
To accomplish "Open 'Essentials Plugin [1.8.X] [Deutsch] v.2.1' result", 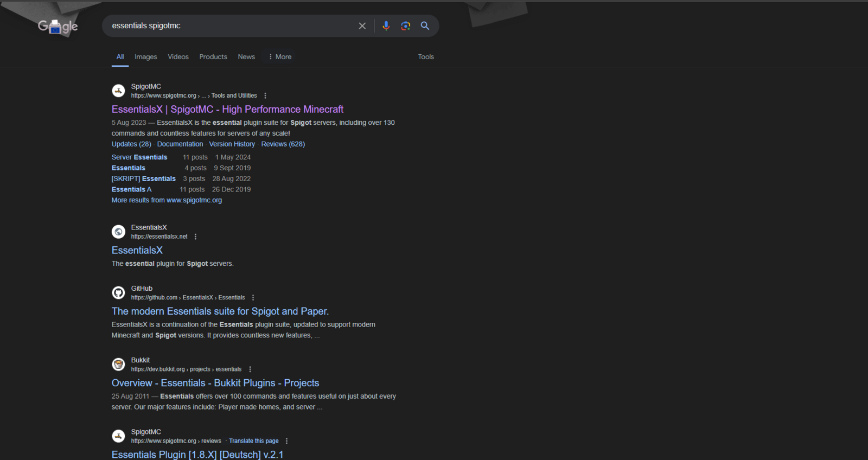I will (197, 455).
